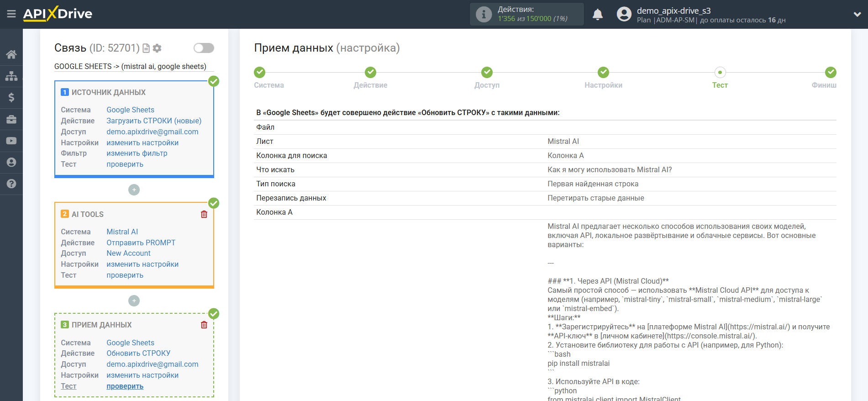Click проверить in AI TOOLS block
The image size is (868, 401).
(125, 275)
